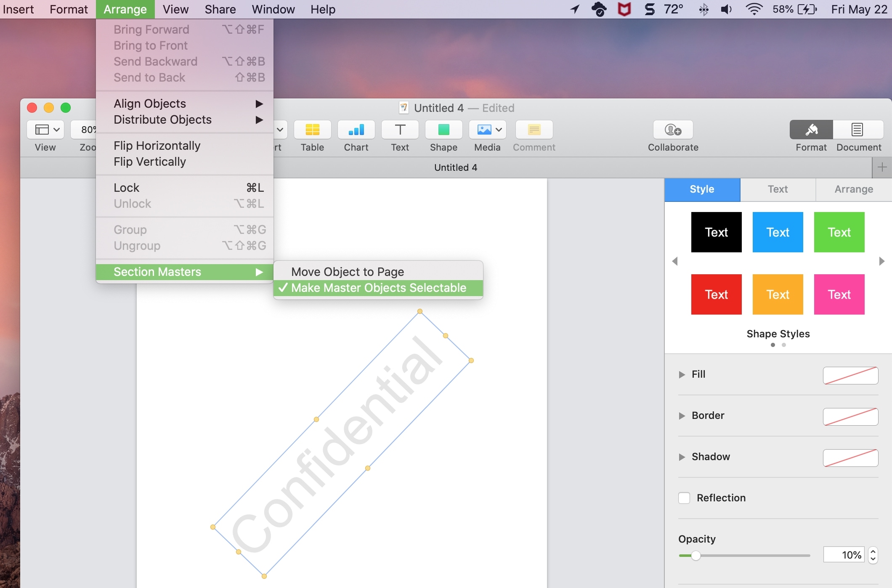892x588 pixels.
Task: Click the Comment toolbar icon
Action: tap(534, 130)
